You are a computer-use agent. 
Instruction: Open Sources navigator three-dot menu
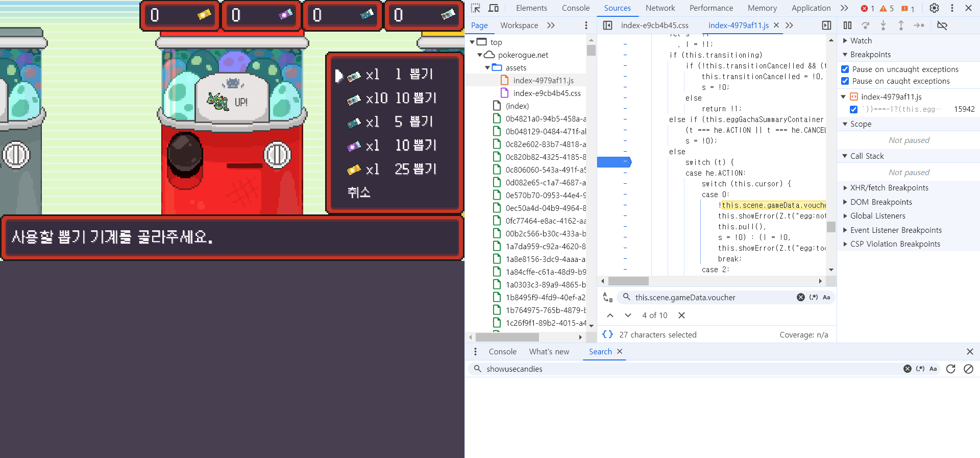tap(586, 26)
